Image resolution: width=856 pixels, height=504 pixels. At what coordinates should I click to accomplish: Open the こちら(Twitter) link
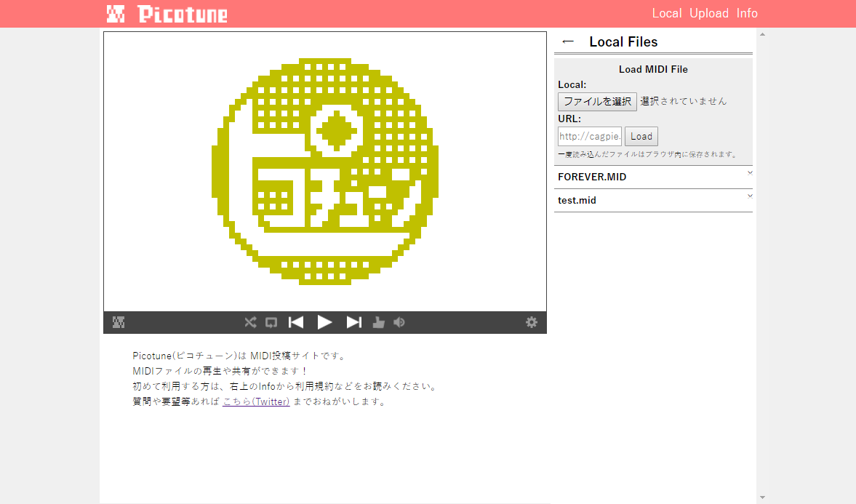(256, 402)
